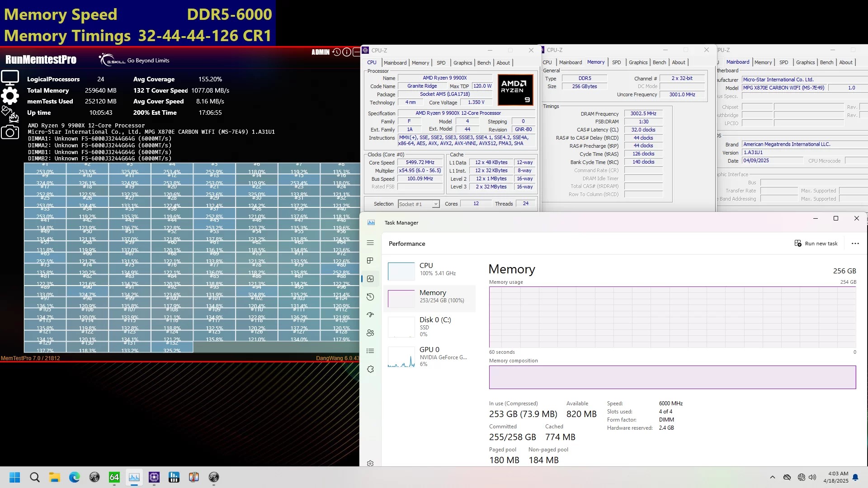Open the gear settings icon in RunMemtestPro sidebar

click(x=10, y=96)
